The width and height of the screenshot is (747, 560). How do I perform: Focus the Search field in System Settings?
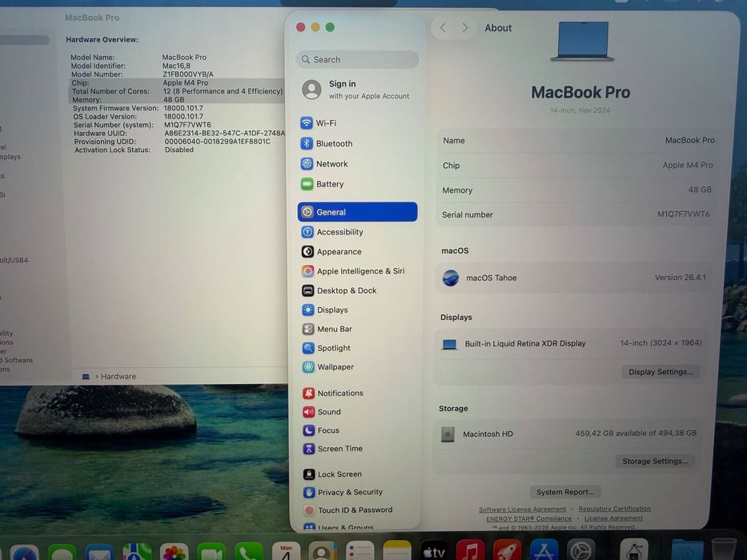coord(357,59)
